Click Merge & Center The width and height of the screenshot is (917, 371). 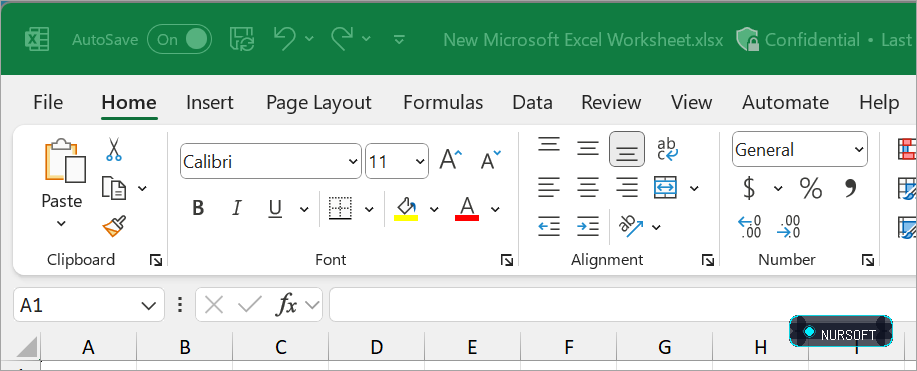666,188
